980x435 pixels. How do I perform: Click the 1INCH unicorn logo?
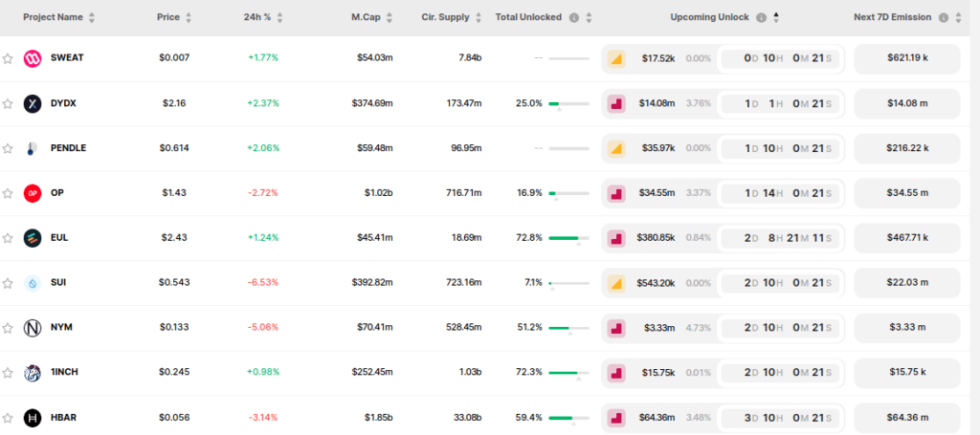coord(33,373)
